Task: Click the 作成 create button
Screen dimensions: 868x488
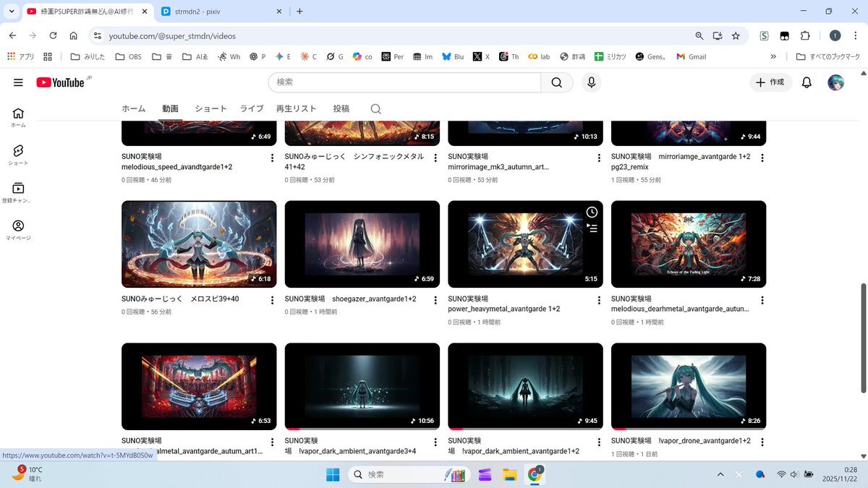Action: (770, 82)
